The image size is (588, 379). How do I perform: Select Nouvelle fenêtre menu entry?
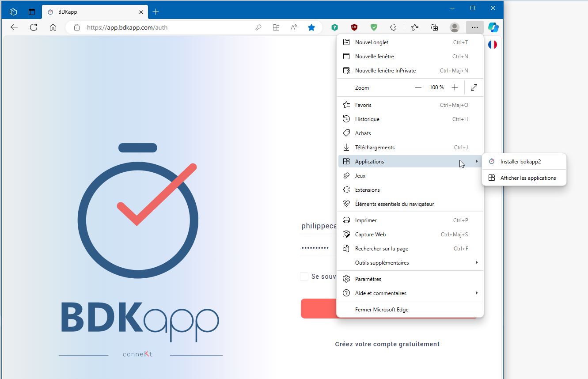[410, 57]
